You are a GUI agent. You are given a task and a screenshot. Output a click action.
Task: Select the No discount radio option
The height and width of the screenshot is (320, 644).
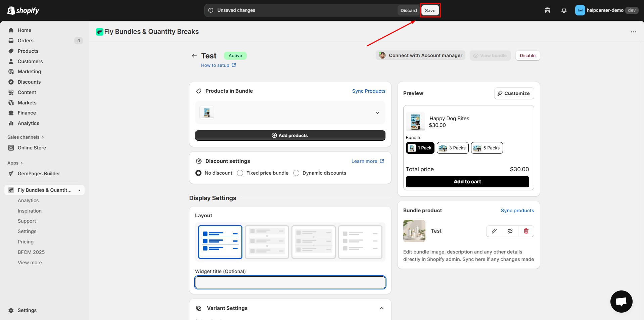coord(198,173)
